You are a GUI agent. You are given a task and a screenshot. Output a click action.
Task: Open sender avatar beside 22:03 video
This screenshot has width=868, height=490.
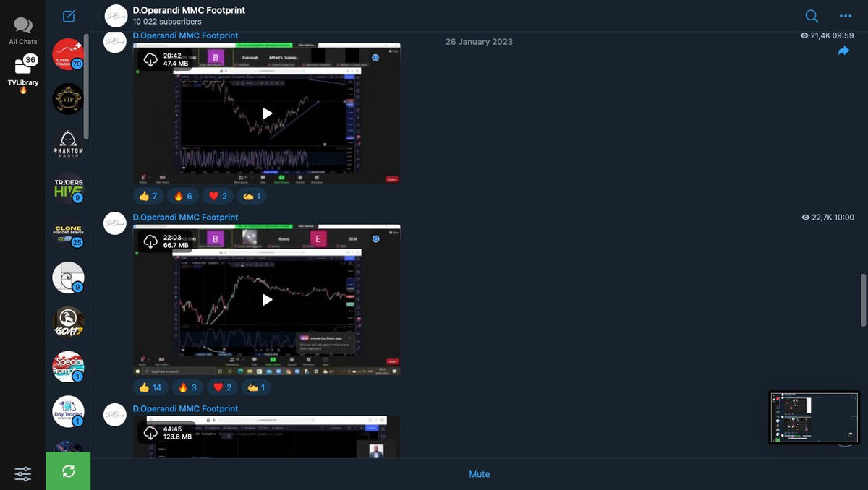point(116,224)
